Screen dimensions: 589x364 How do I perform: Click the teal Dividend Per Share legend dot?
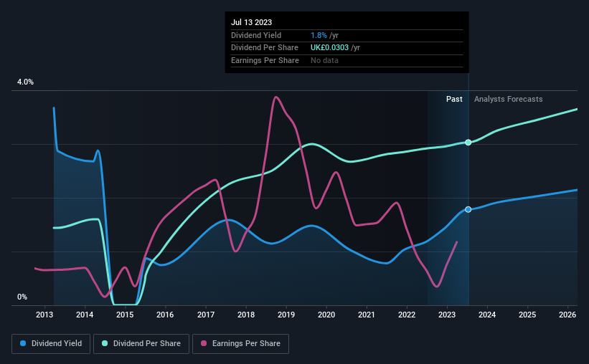[105, 343]
